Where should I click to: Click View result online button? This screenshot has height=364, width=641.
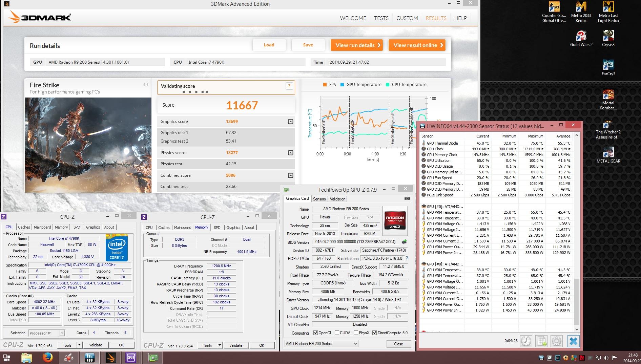417,45
